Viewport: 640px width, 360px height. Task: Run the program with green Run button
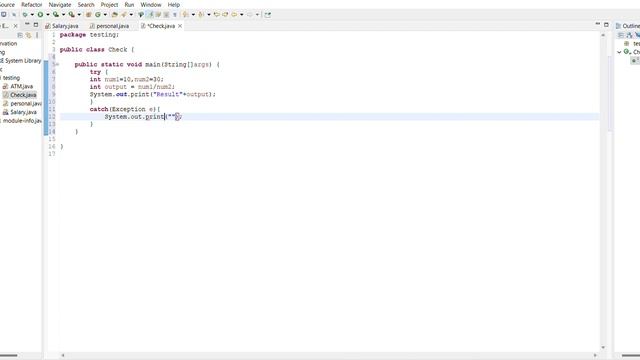pos(40,15)
